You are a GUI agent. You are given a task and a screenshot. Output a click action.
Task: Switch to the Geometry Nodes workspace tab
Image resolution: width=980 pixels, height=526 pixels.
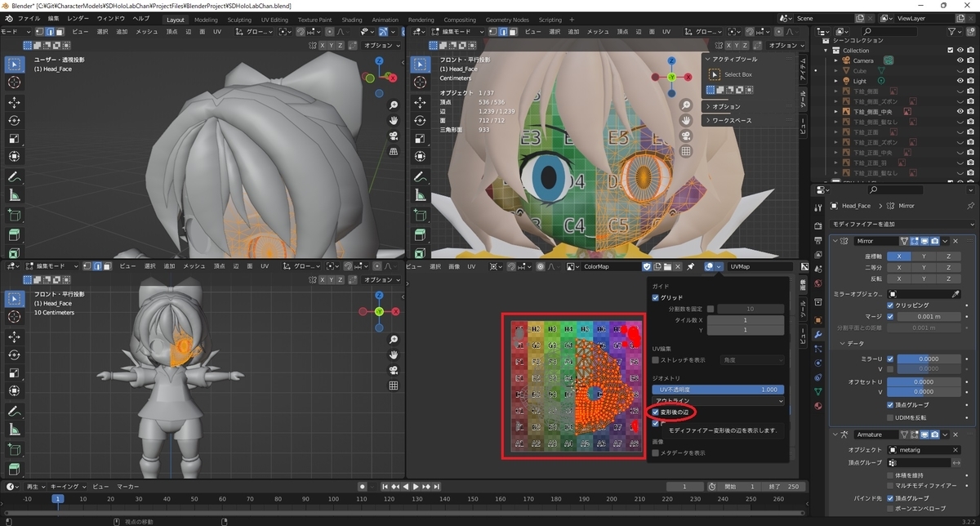507,19
